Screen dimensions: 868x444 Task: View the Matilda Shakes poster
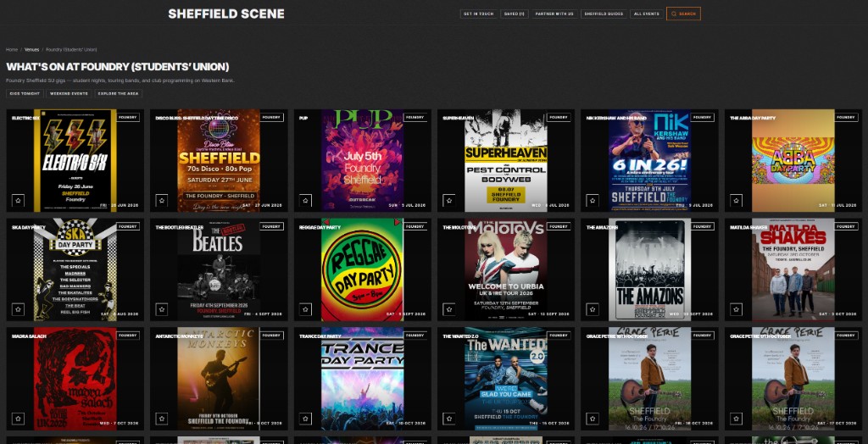click(x=793, y=269)
